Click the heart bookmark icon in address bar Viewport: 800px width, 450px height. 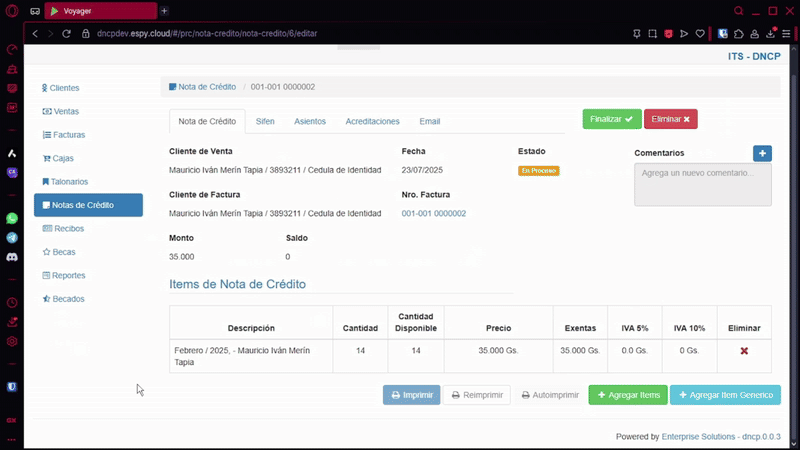pos(701,33)
